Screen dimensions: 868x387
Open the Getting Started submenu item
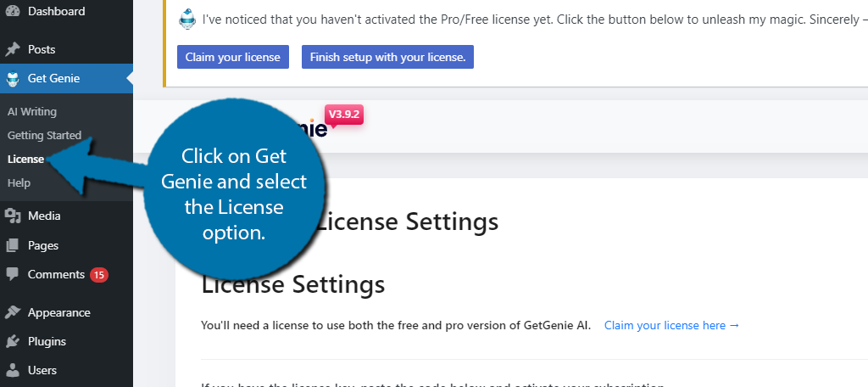point(44,135)
